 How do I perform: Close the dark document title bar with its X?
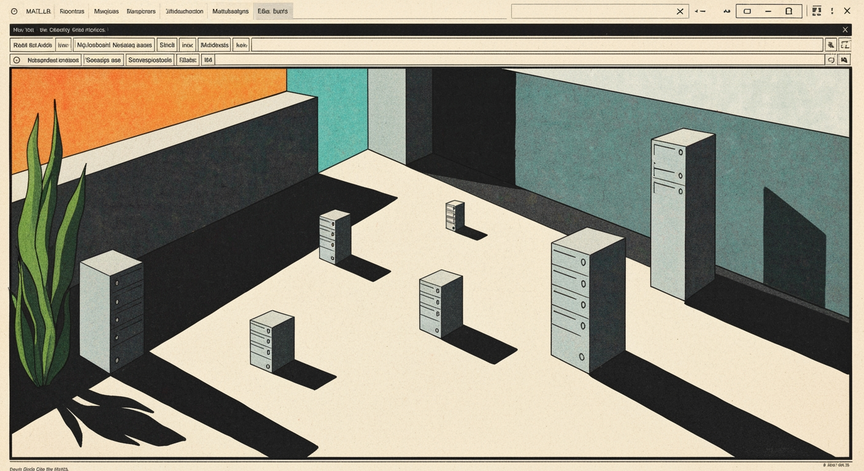click(x=845, y=30)
